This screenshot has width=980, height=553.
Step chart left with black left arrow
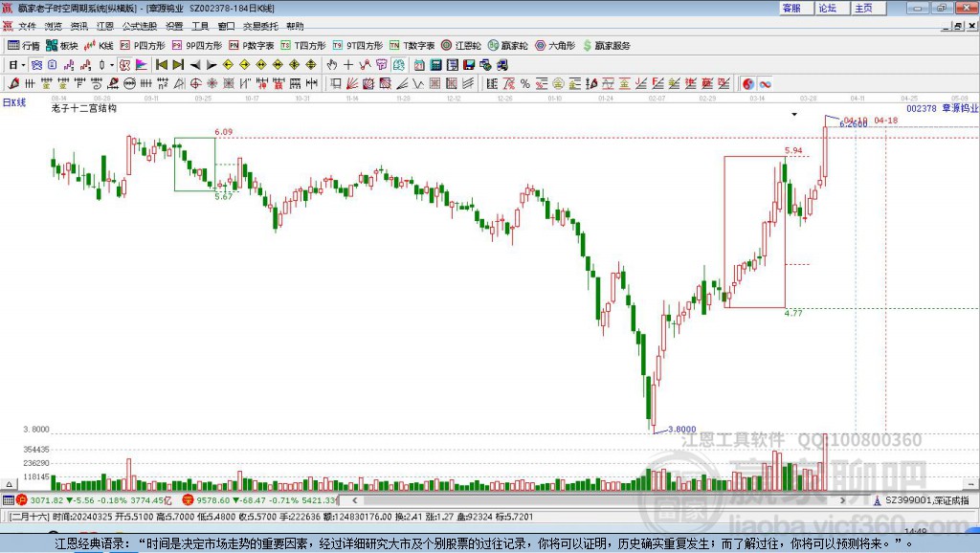pos(195,65)
